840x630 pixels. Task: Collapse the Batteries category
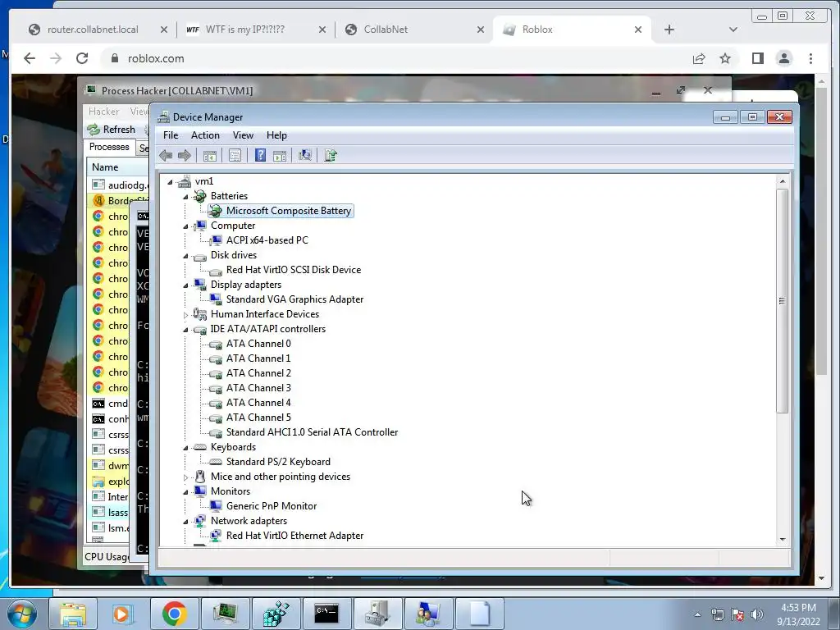(x=185, y=197)
